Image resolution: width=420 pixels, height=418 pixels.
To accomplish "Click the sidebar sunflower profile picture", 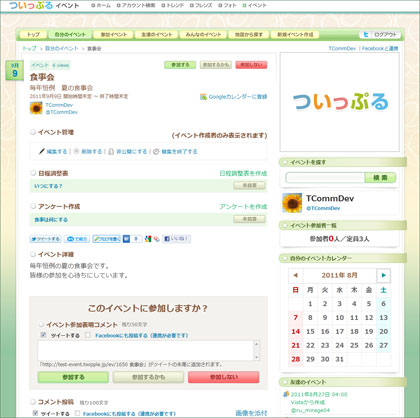I will [292, 203].
